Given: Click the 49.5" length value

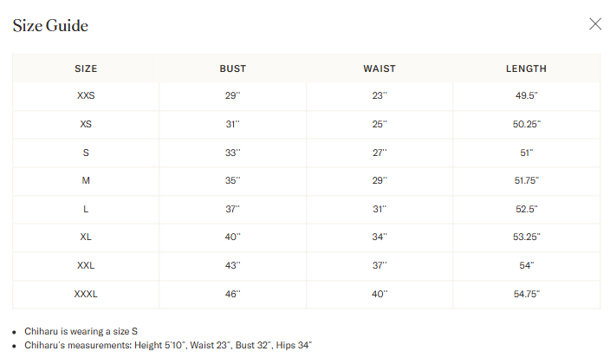Looking at the screenshot, I should click(526, 96).
